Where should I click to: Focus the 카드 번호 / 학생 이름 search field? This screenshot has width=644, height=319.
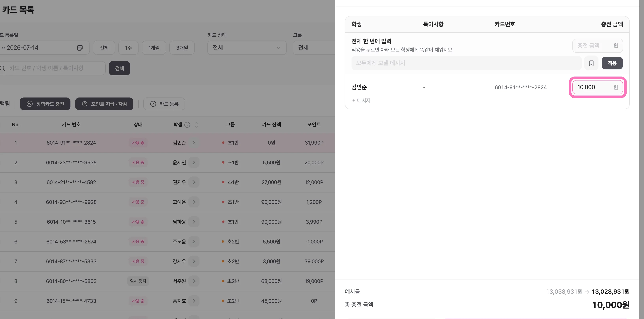[52, 68]
